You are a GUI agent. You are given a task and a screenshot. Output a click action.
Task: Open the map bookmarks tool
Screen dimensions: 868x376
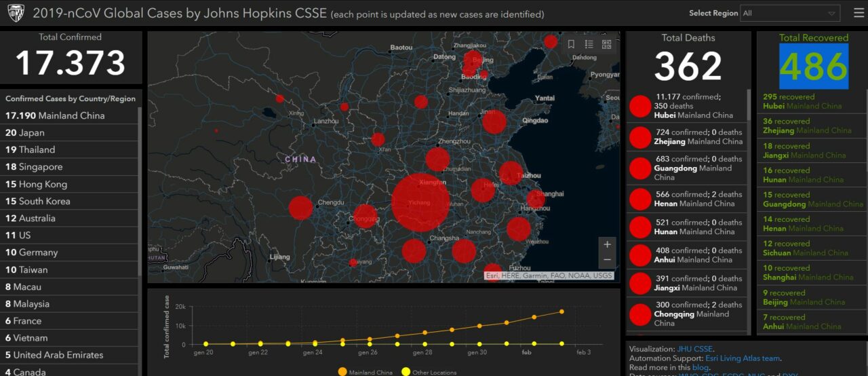(x=571, y=44)
